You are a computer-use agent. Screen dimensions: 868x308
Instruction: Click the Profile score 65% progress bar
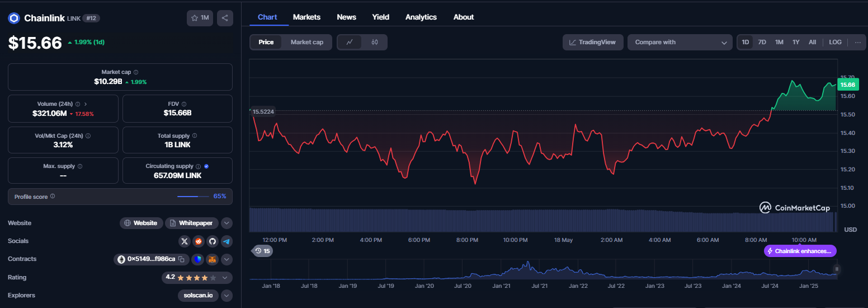(x=192, y=197)
